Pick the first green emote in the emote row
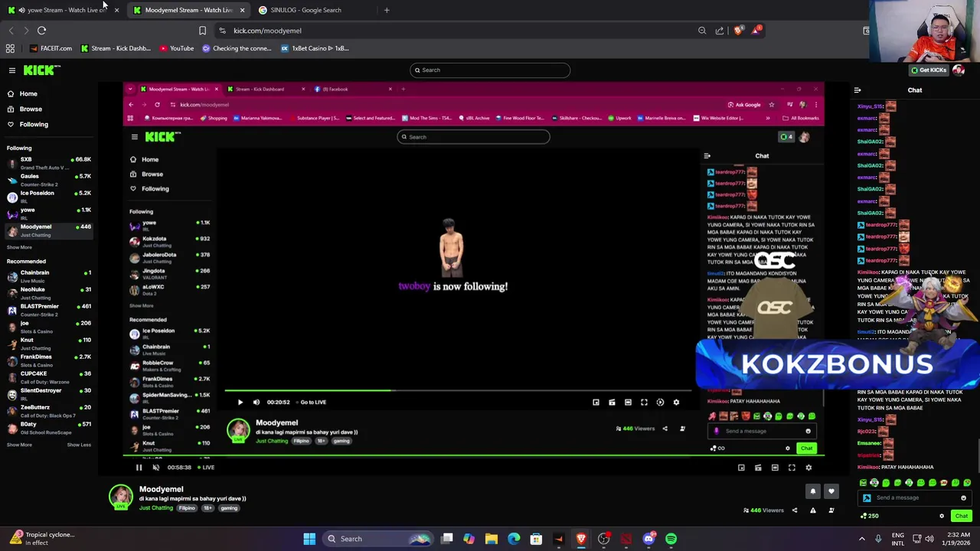Image resolution: width=980 pixels, height=551 pixels. [x=863, y=483]
